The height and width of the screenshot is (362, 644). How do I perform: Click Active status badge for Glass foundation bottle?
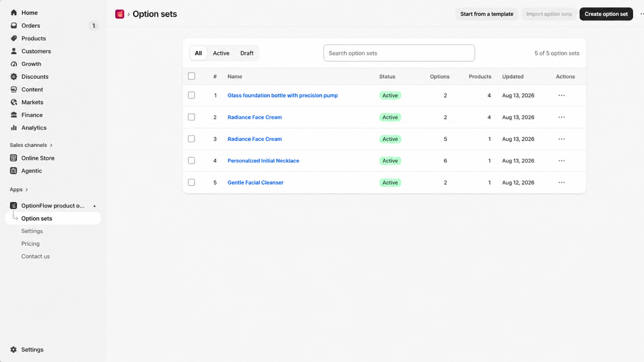coord(390,95)
